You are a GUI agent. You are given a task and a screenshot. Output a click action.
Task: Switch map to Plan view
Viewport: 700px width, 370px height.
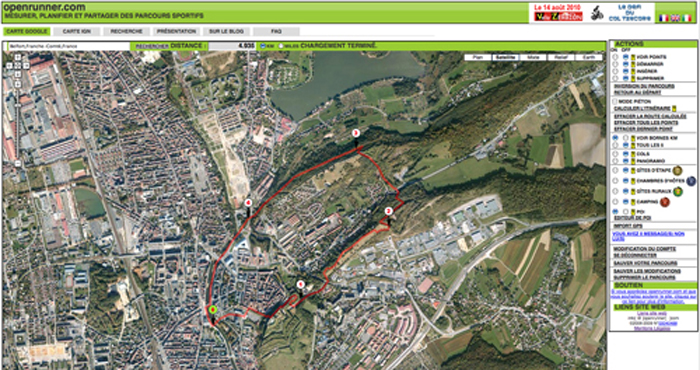tap(478, 57)
